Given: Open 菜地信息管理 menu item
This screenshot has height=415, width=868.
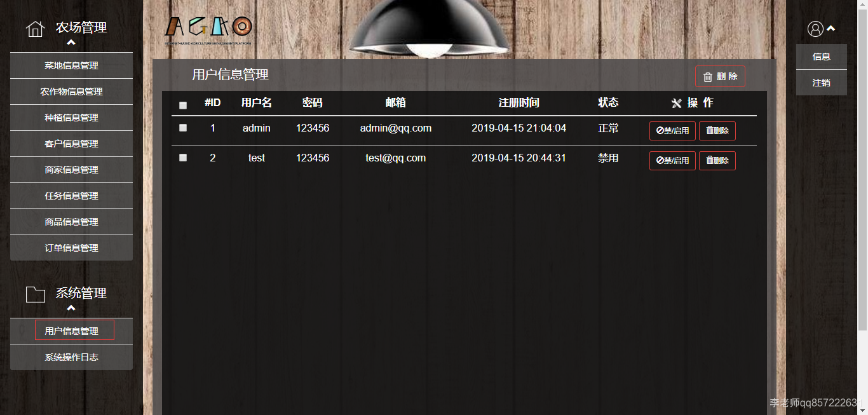Looking at the screenshot, I should (71, 65).
